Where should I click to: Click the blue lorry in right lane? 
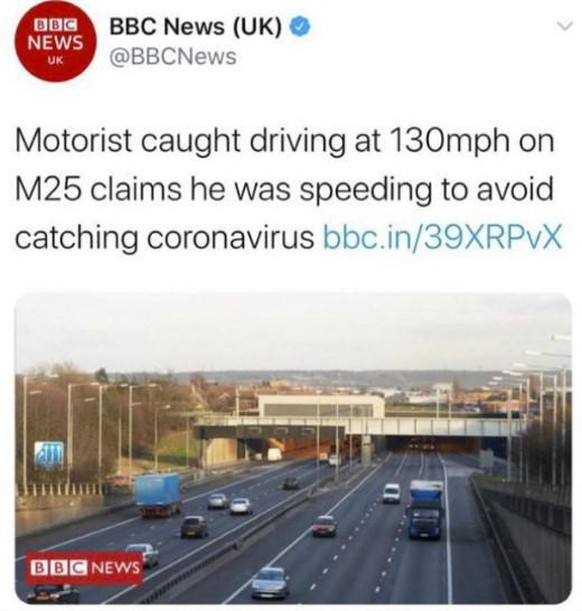[x=426, y=510]
